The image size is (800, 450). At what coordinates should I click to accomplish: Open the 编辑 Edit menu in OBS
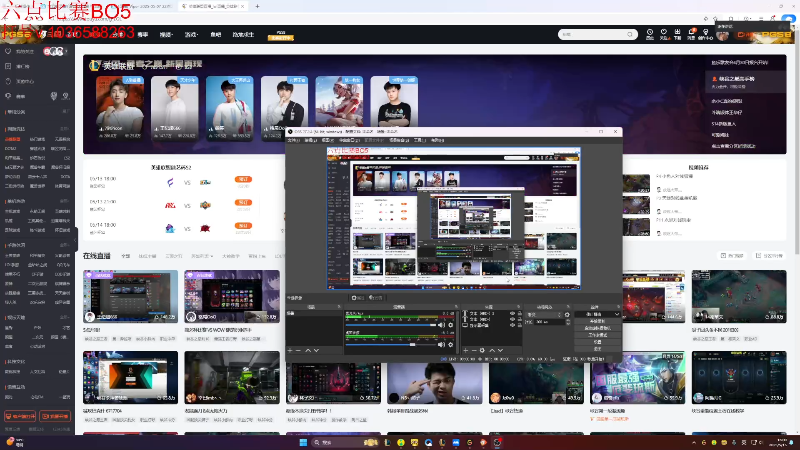(310, 140)
